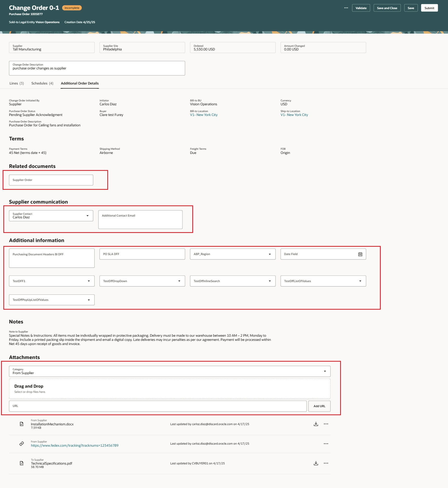The image size is (448, 488).
Task: Open more actions for the FedEx tracking link
Action: click(326, 444)
